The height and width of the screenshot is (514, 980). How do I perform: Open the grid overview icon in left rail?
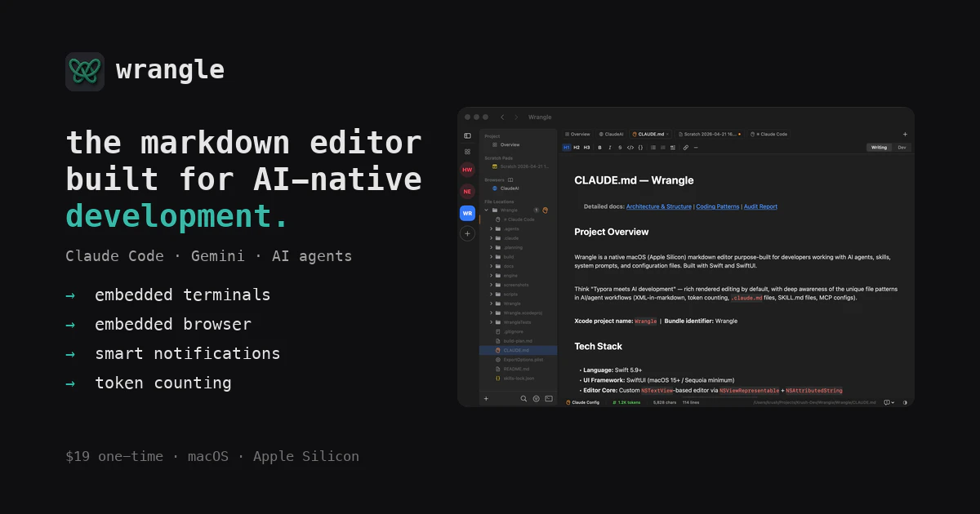pyautogui.click(x=467, y=152)
